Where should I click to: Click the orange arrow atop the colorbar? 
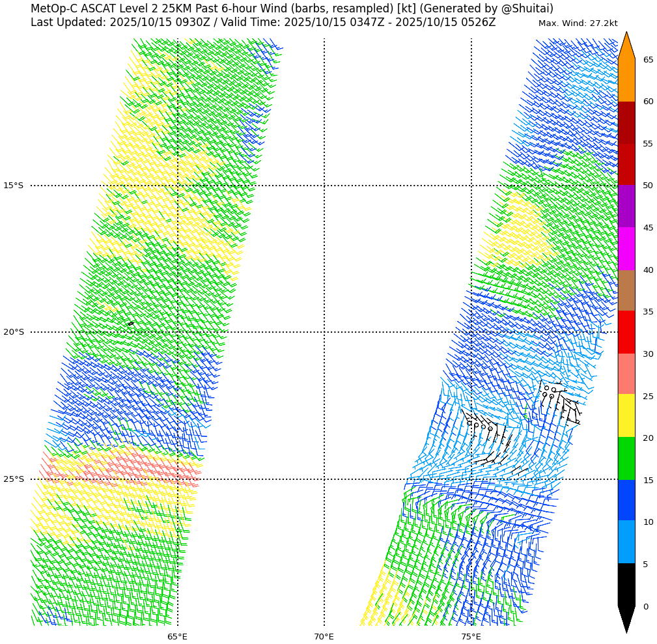(626, 47)
